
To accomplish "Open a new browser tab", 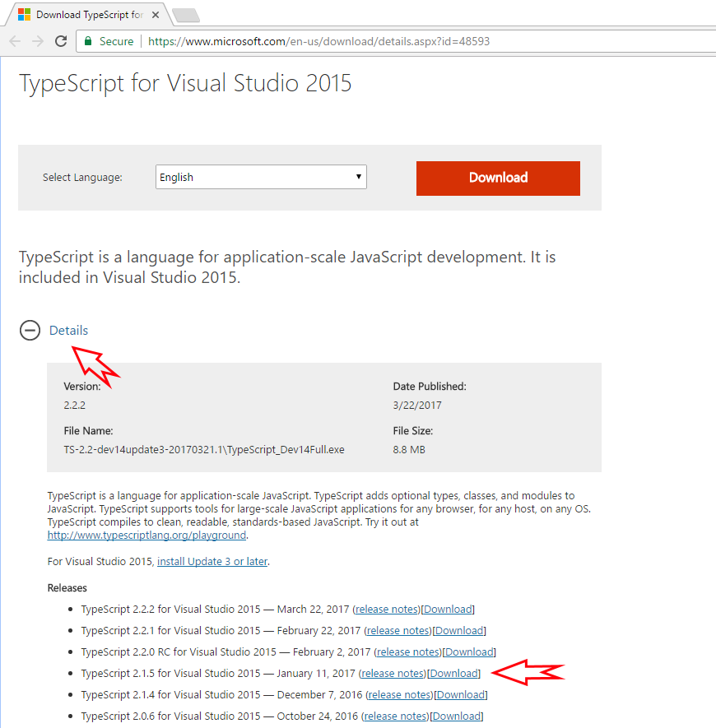I will click(185, 15).
